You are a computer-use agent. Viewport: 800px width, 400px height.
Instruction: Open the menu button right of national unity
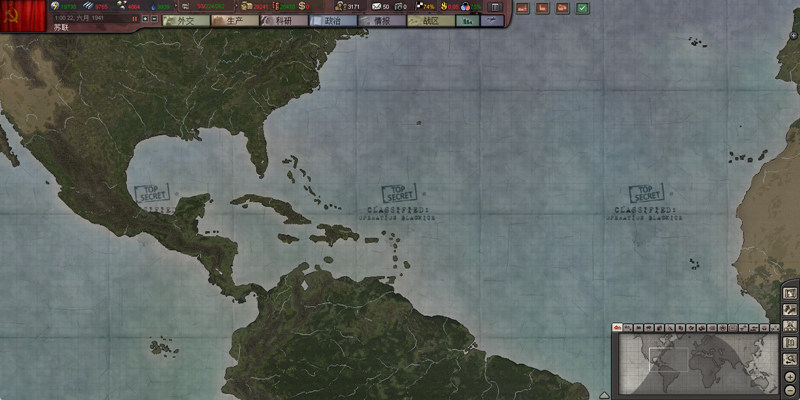pos(494,7)
